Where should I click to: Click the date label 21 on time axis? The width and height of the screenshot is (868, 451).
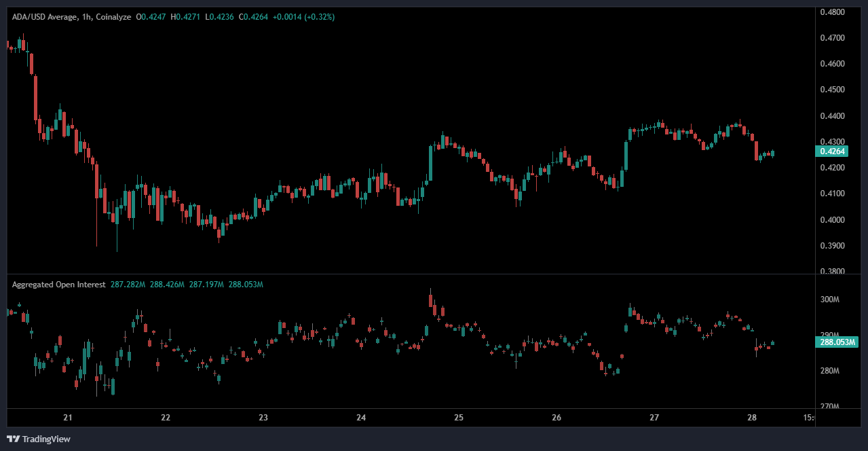point(67,418)
